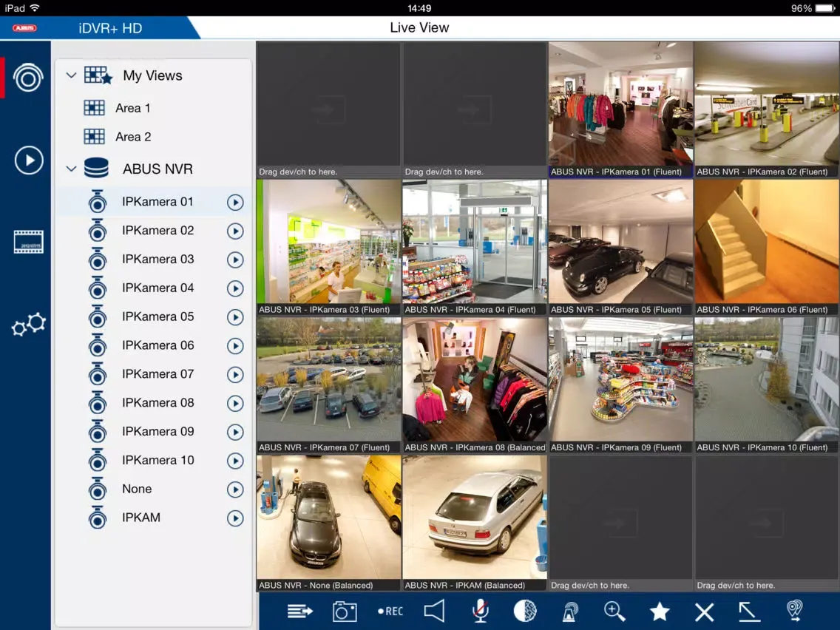Image resolution: width=840 pixels, height=630 pixels.
Task: Play the IPKamera 06 stream button
Action: 235,346
